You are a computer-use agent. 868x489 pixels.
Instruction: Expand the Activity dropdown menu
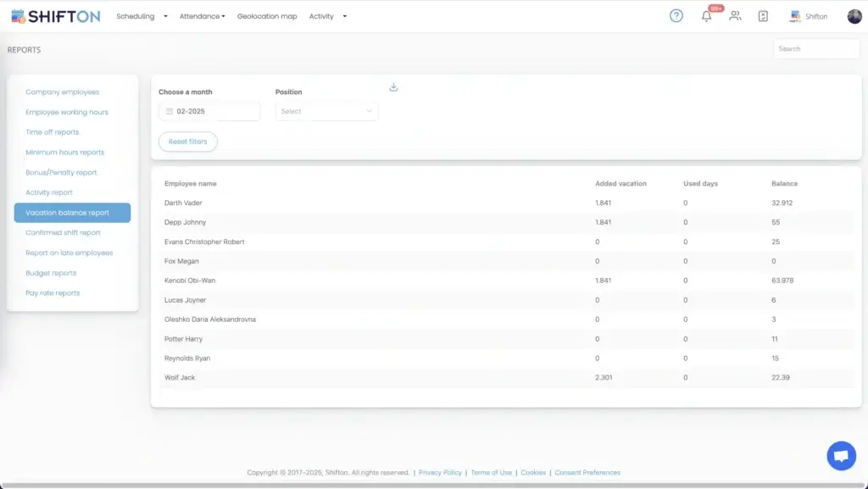[x=327, y=16]
